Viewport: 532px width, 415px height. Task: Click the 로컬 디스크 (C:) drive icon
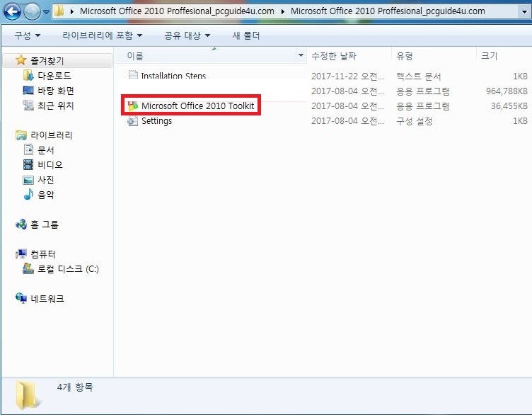click(28, 268)
